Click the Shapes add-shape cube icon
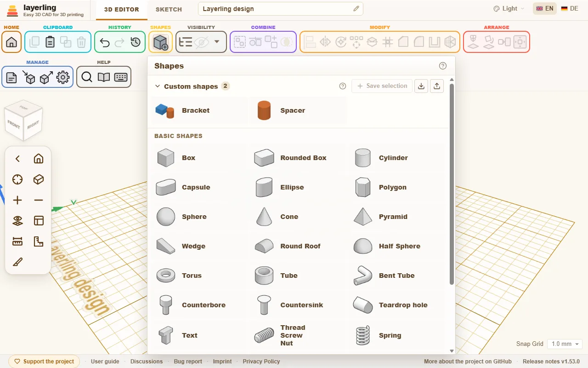Screen dimensions: 588x368 160,42
